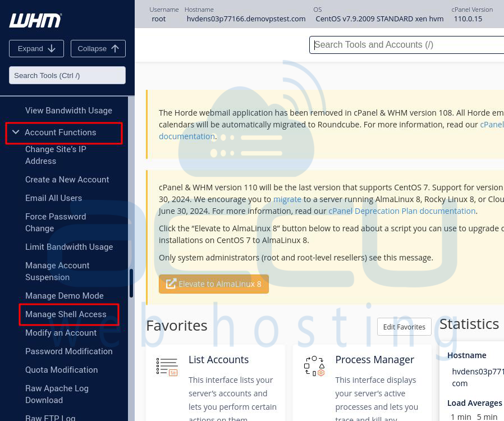Image resolution: width=504 pixels, height=421 pixels.
Task: Select Modify an Account
Action: [61, 333]
